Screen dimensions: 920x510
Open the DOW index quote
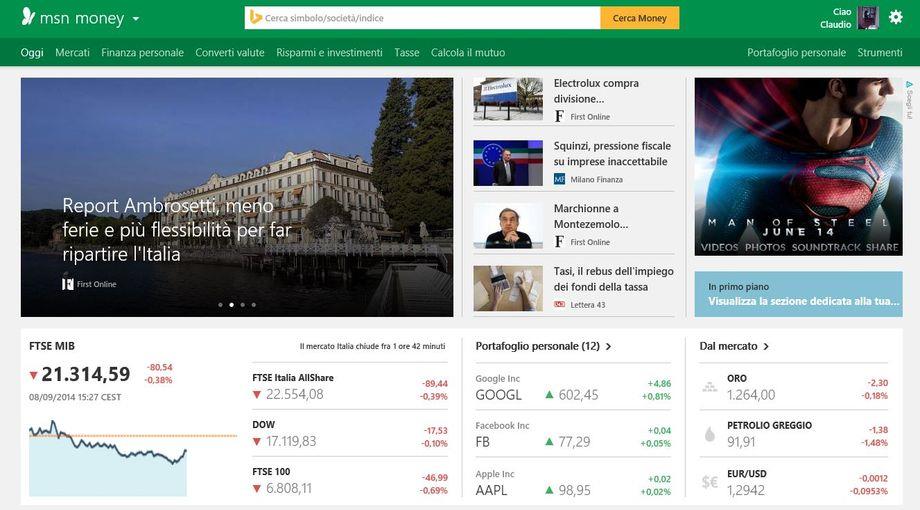[x=350, y=433]
